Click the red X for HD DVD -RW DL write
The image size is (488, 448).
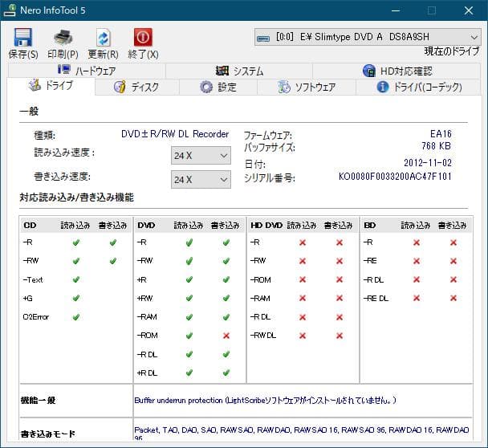click(x=340, y=336)
